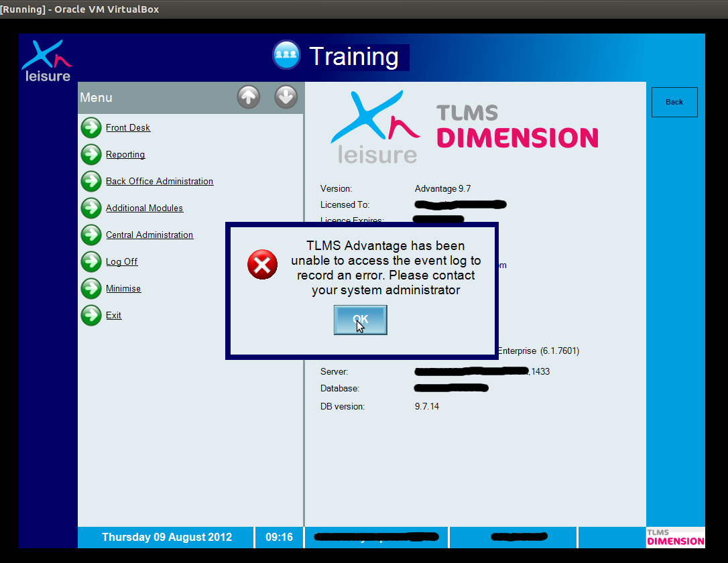
Task: Click the Enterprise (6.1.7601) text
Action: coord(538,351)
